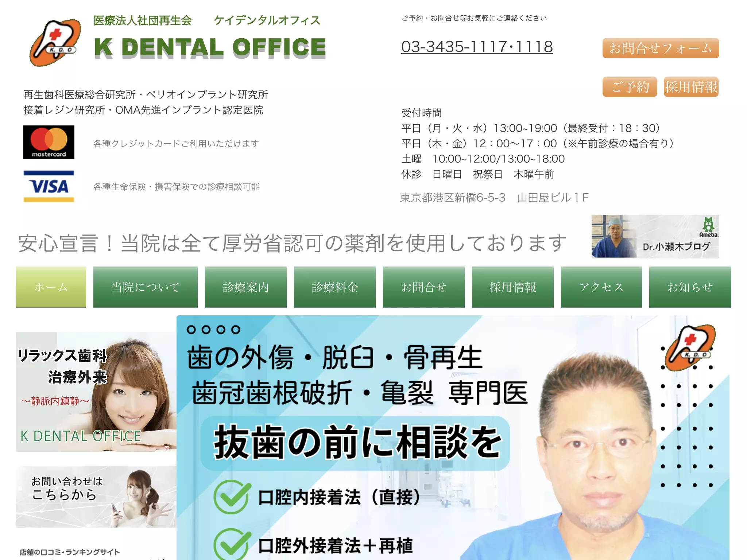Click the green checkmark beside 口腔内接着法
The height and width of the screenshot is (560, 747).
click(232, 497)
